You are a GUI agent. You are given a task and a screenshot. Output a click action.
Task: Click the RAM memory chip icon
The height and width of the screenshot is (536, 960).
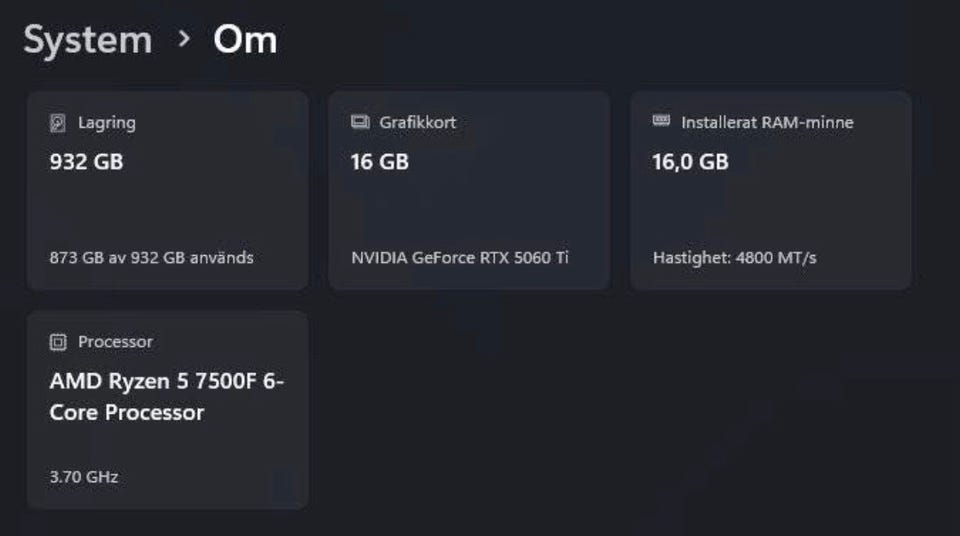pyautogui.click(x=661, y=121)
